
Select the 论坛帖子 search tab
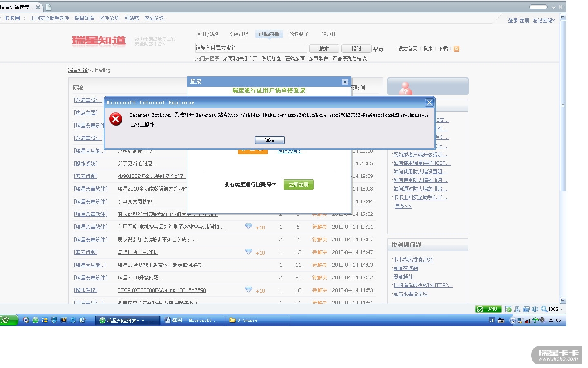pyautogui.click(x=299, y=34)
